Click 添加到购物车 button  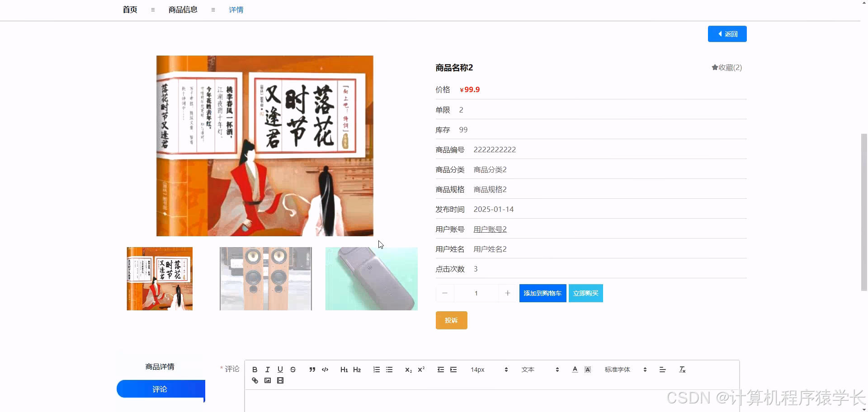542,293
